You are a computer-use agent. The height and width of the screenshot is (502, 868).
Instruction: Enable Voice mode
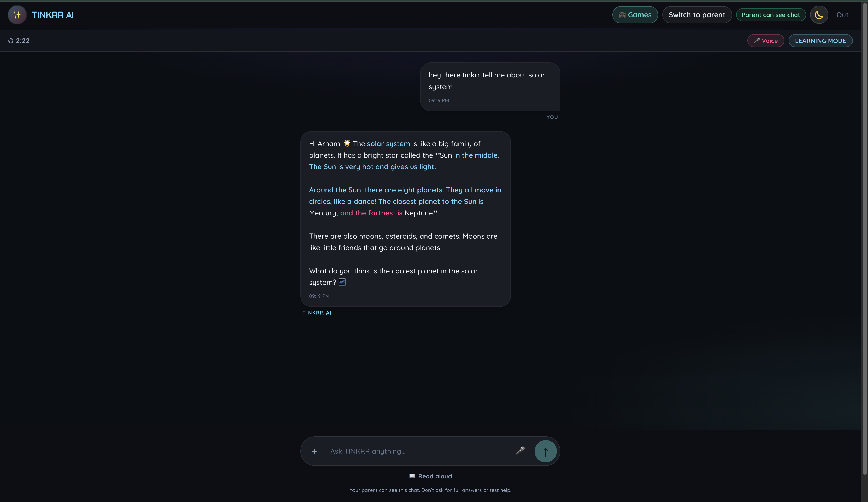(765, 41)
